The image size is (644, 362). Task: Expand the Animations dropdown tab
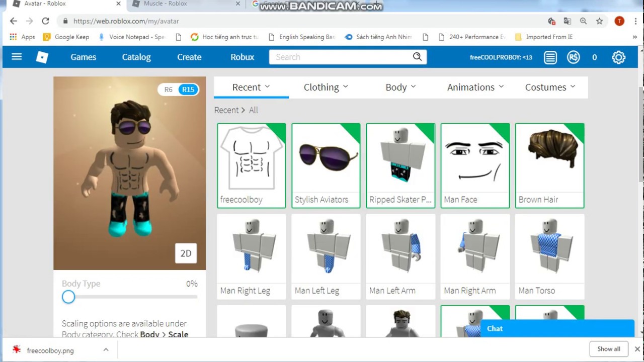(475, 87)
